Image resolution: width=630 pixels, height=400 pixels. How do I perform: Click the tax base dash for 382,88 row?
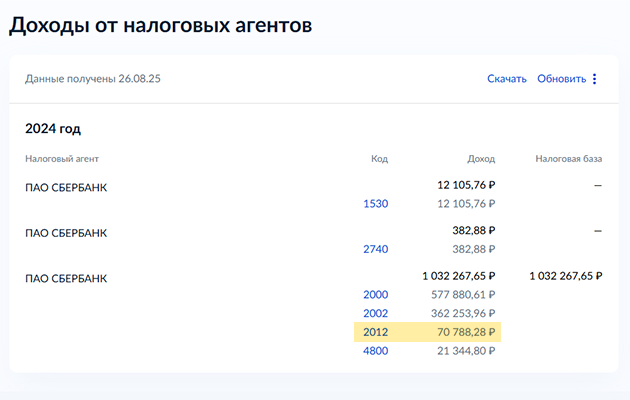(x=598, y=231)
